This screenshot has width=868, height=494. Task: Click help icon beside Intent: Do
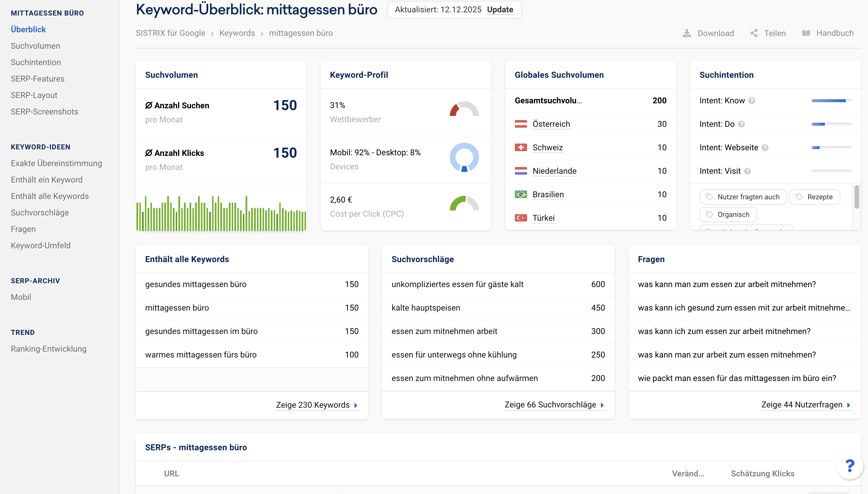tap(742, 124)
